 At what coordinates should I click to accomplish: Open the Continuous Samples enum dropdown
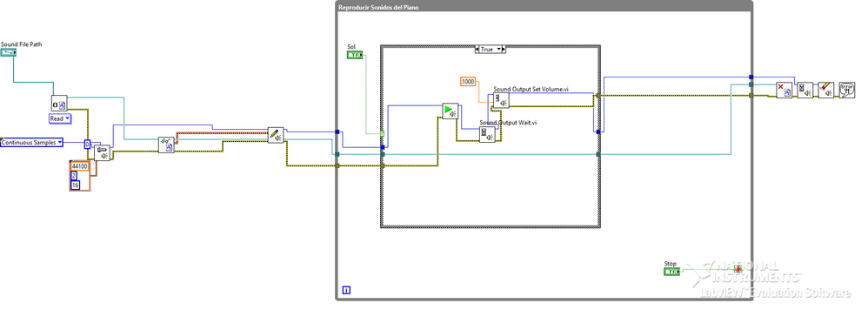point(31,143)
